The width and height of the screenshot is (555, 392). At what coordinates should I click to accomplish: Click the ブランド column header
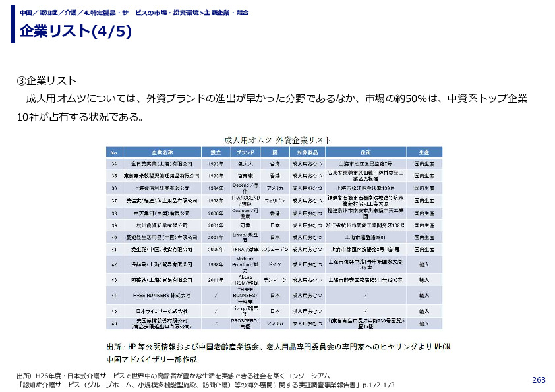(245, 152)
